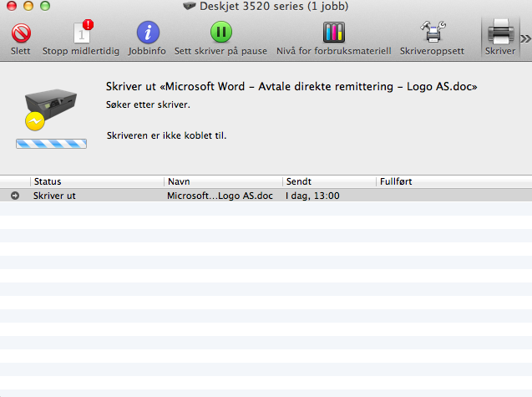Viewport: 532px width, 397px height.
Task: Select the 'Skriver ut' status cell
Action: (x=54, y=196)
